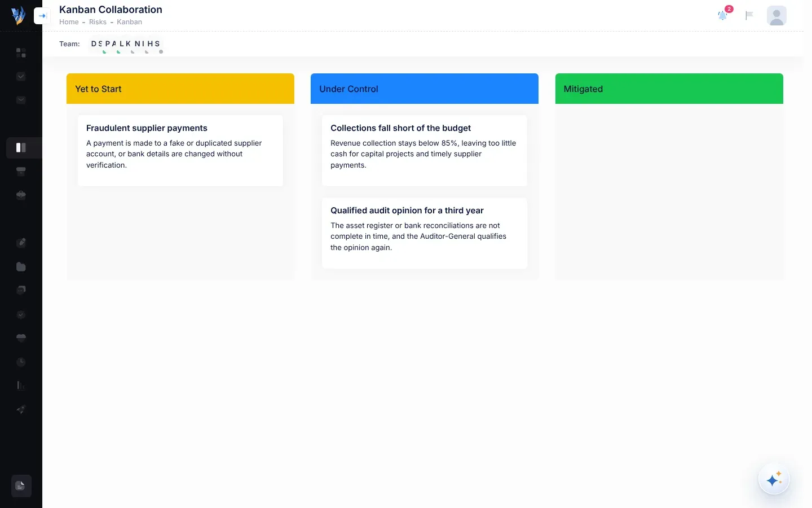Select team member avatar NI

coord(139,44)
